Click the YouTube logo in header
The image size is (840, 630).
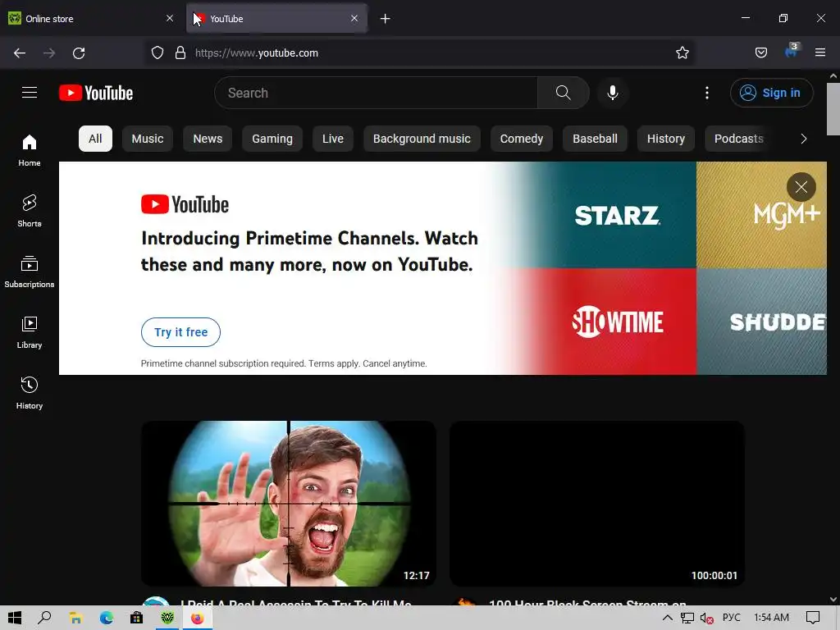[x=96, y=94]
